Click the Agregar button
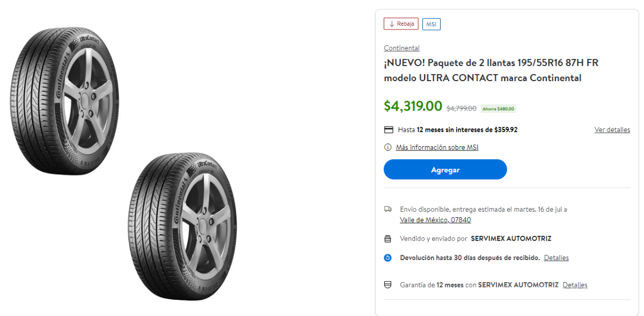The width and height of the screenshot is (644, 316). tap(445, 169)
